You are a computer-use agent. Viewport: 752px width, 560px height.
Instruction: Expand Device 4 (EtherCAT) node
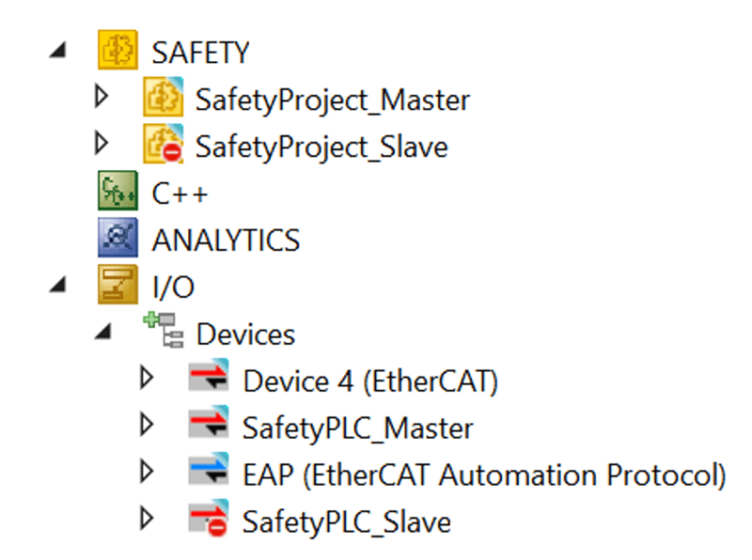point(147,379)
